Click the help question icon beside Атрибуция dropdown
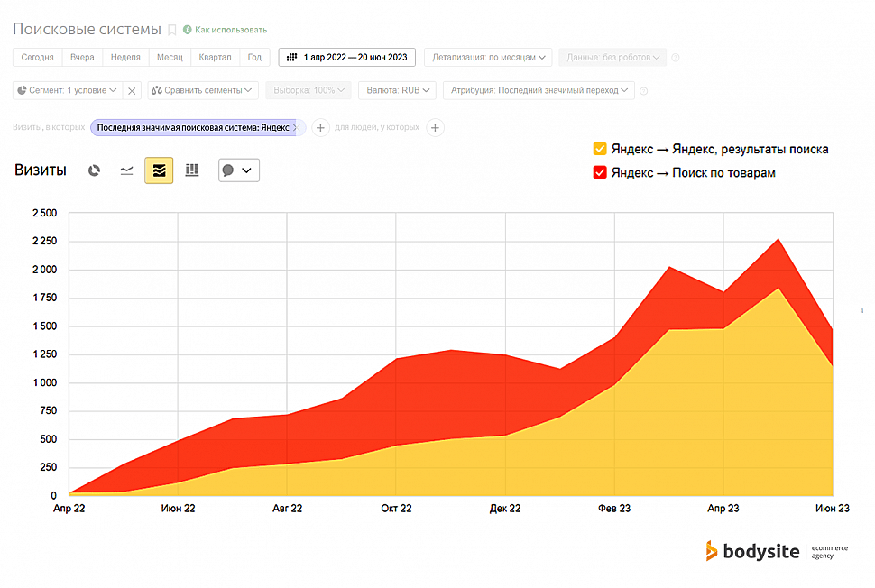The width and height of the screenshot is (875, 588). (x=643, y=91)
